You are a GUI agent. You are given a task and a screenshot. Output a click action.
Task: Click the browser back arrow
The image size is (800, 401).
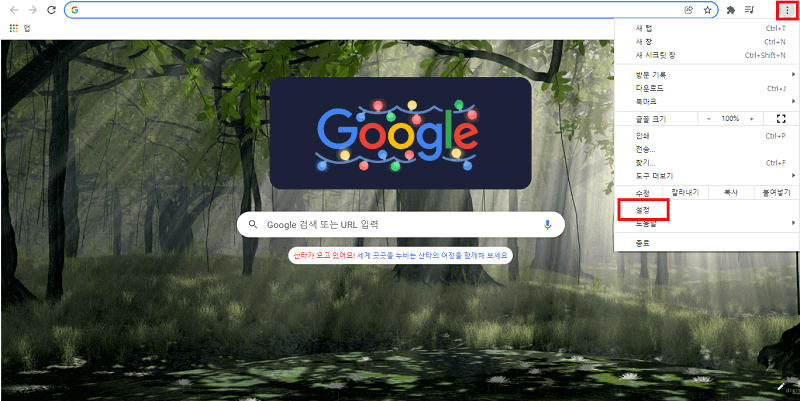[x=14, y=10]
